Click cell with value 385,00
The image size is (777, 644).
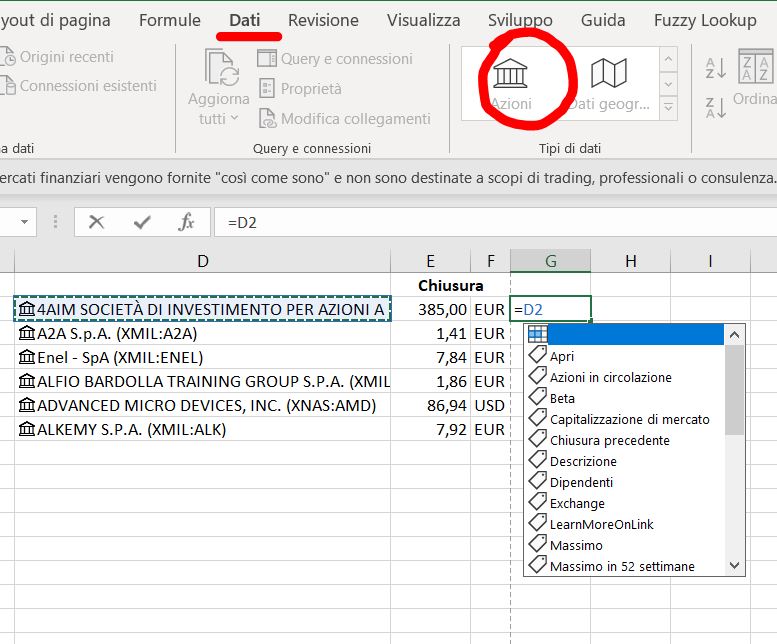click(x=431, y=309)
